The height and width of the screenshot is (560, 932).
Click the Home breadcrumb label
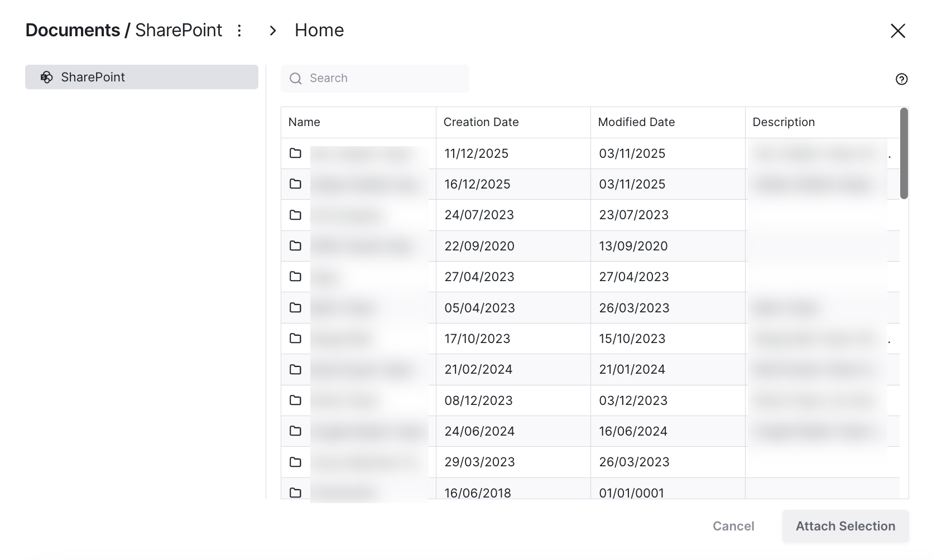click(x=319, y=30)
